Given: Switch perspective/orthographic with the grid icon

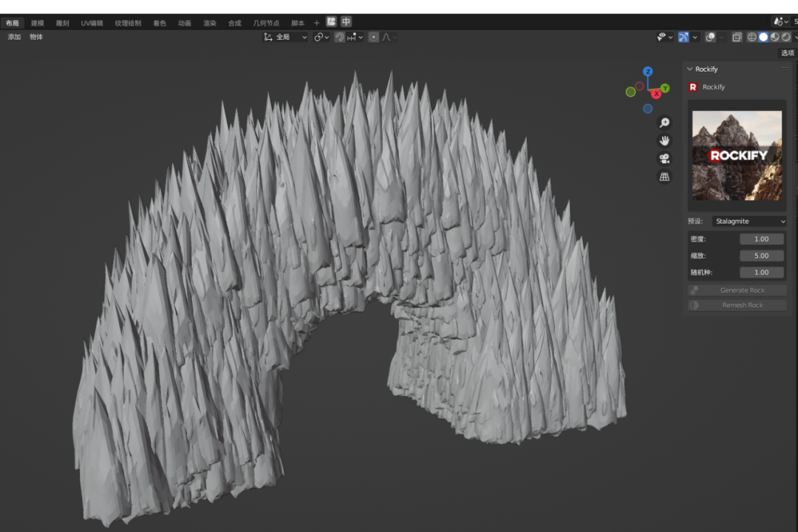Looking at the screenshot, I should 664,177.
